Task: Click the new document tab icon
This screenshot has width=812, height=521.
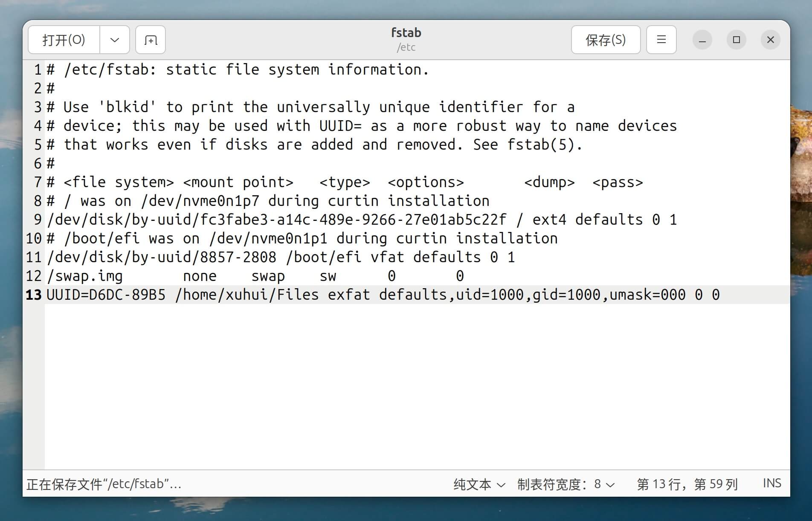Action: tap(151, 40)
